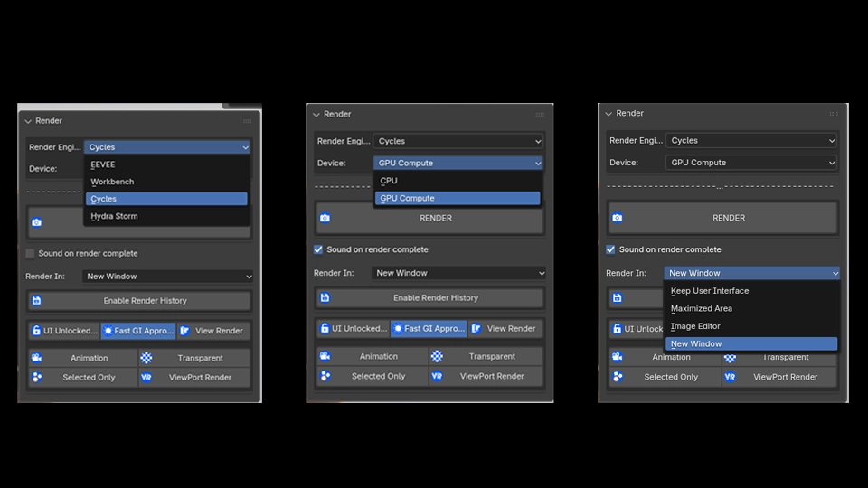Viewport: 868px width, 488px height.
Task: Click Transparent checker icon in middle panel
Action: 437,356
